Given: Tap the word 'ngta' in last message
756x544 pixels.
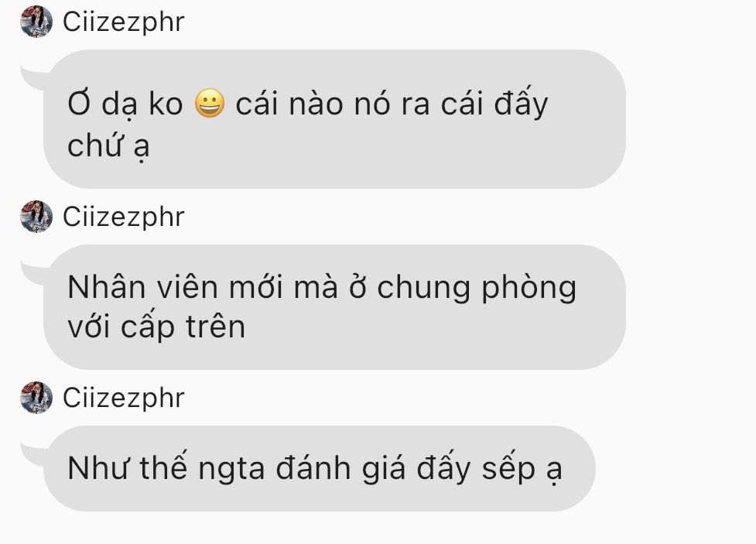Looking at the screenshot, I should click(x=231, y=470).
